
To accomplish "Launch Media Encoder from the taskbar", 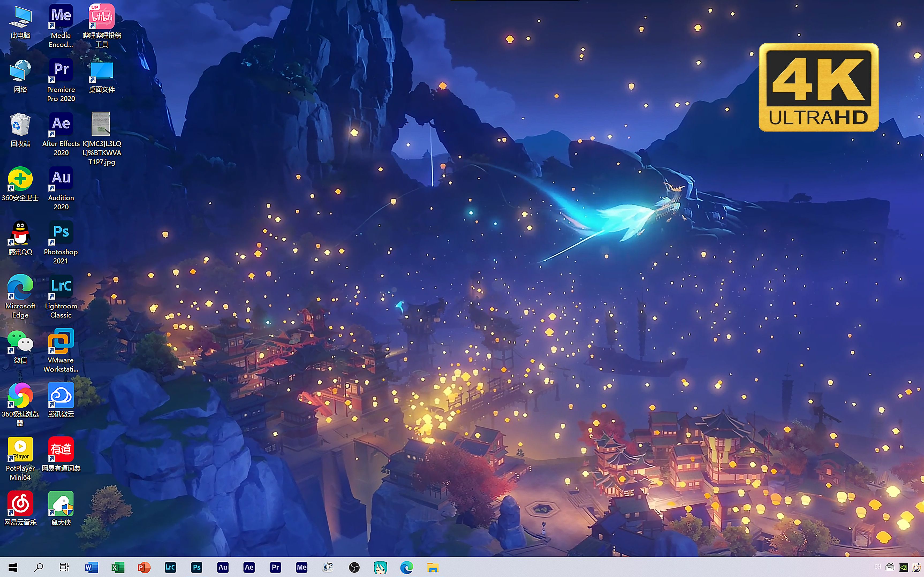I will point(302,568).
